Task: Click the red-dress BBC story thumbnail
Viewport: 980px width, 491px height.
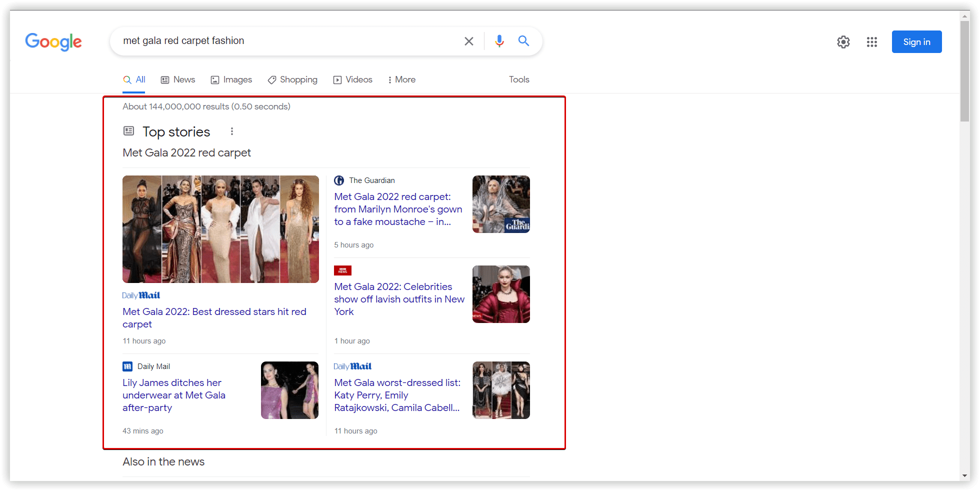Action: pyautogui.click(x=501, y=294)
